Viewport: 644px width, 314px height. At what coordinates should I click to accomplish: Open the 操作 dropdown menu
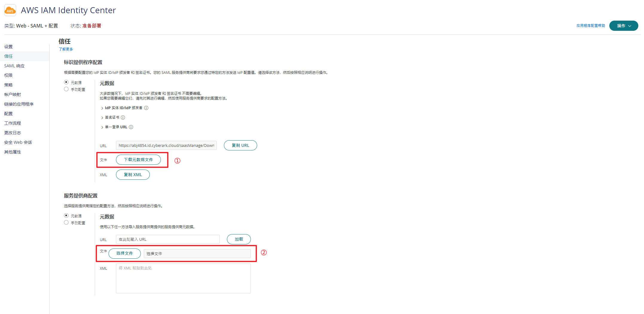point(624,26)
